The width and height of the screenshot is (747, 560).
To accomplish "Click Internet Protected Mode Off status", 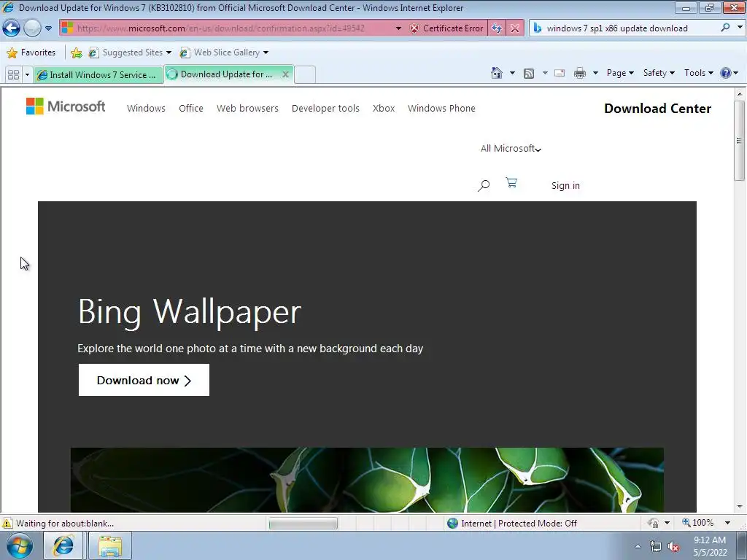I will click(x=512, y=524).
